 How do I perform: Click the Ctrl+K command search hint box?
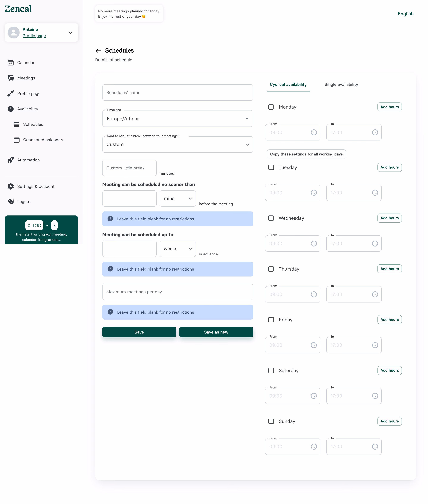pos(41,230)
